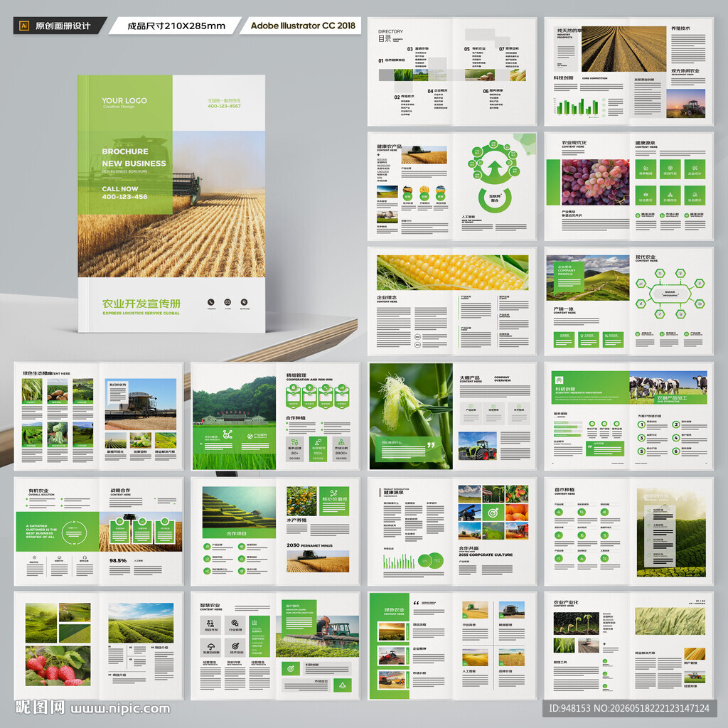Click BROCHURE NEW BUSINESS heading
This screenshot has height=728, width=728.
(134, 157)
